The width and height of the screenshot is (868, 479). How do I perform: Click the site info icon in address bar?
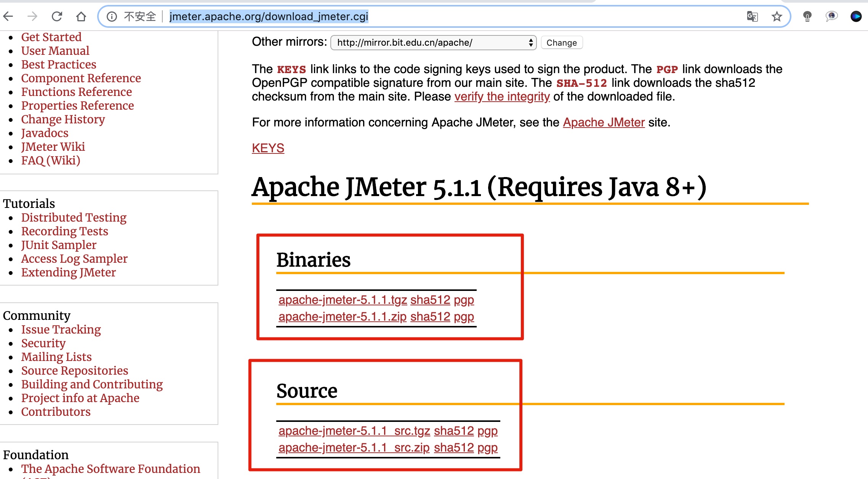click(112, 16)
